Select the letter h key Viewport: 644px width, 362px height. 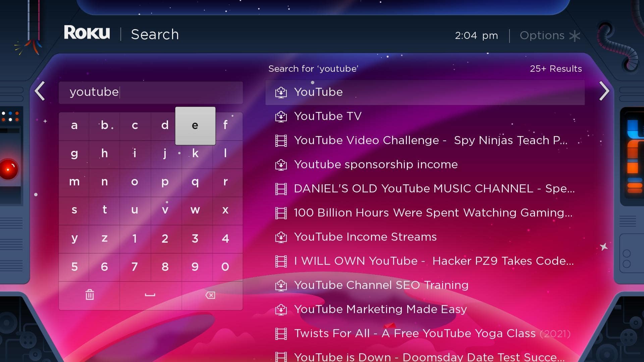(104, 154)
